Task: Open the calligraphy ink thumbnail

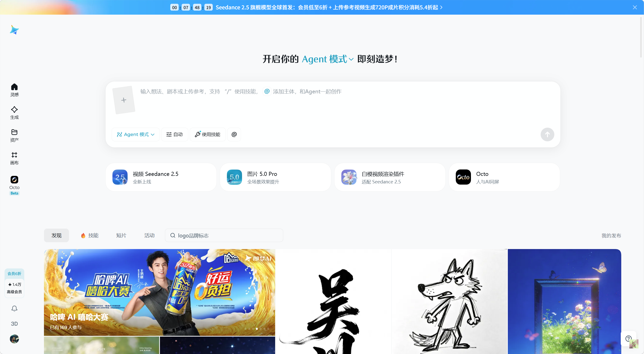Action: (x=333, y=302)
